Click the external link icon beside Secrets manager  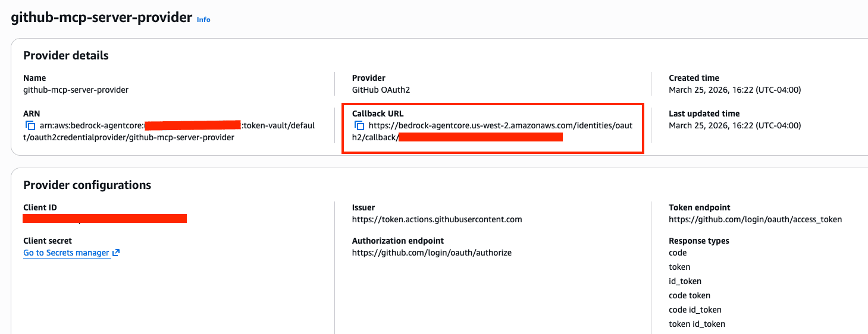pos(116,253)
